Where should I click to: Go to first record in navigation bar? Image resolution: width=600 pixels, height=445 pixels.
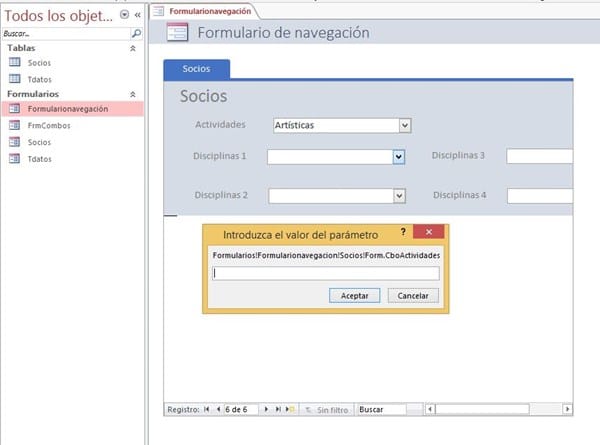tap(207, 409)
